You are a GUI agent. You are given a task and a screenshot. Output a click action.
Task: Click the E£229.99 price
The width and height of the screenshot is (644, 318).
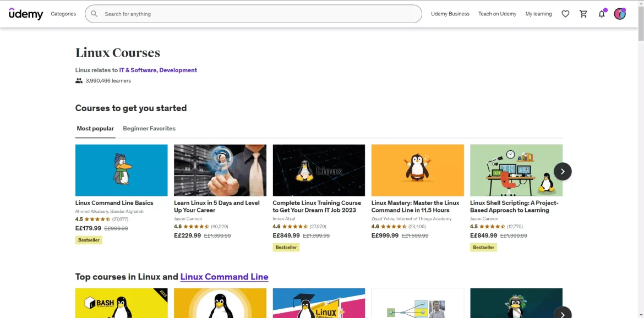coord(187,235)
